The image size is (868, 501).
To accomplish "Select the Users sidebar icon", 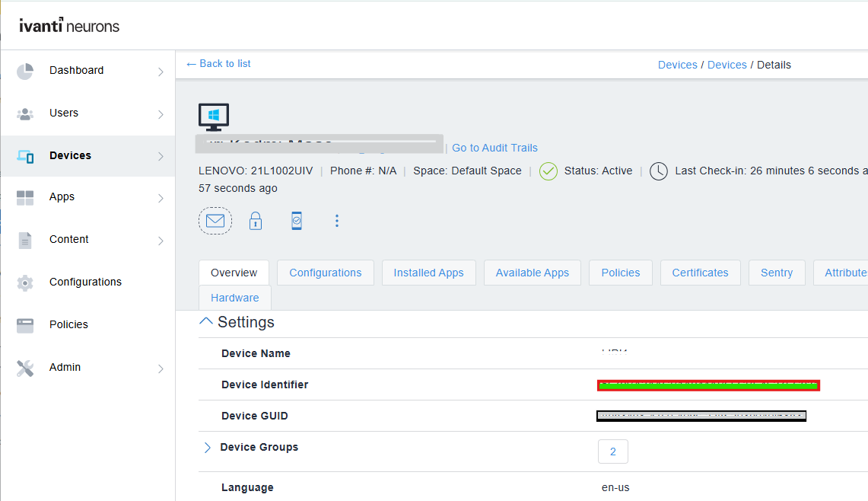I will click(x=24, y=113).
